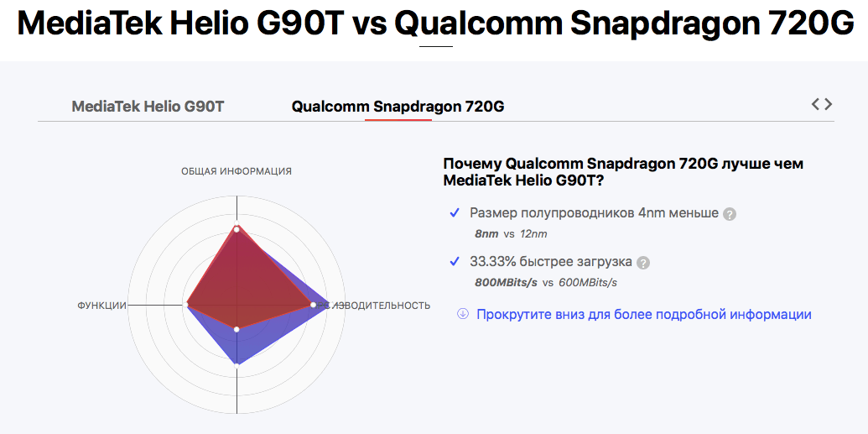Click the top data point on radar chart
This screenshot has width=868, height=434.
coord(236,228)
